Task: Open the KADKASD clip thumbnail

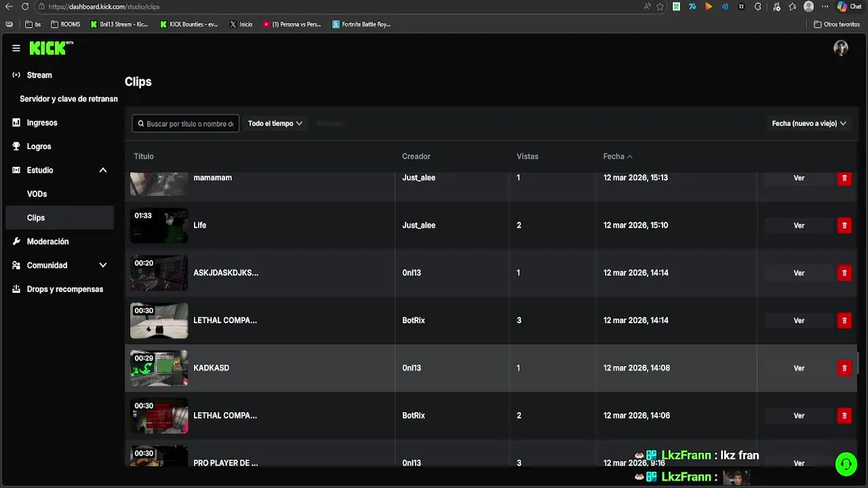Action: [x=159, y=367]
